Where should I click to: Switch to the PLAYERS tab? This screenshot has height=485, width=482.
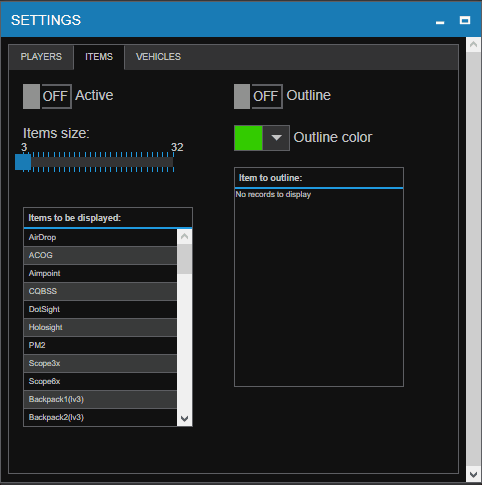click(41, 57)
